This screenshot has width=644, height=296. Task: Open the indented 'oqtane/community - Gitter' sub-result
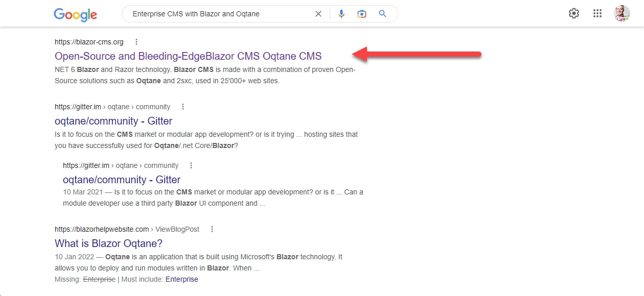(x=122, y=180)
